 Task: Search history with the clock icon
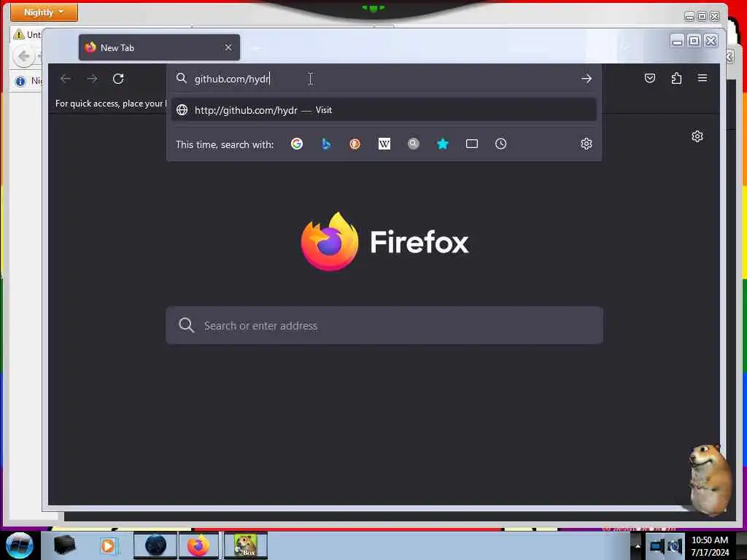[500, 144]
